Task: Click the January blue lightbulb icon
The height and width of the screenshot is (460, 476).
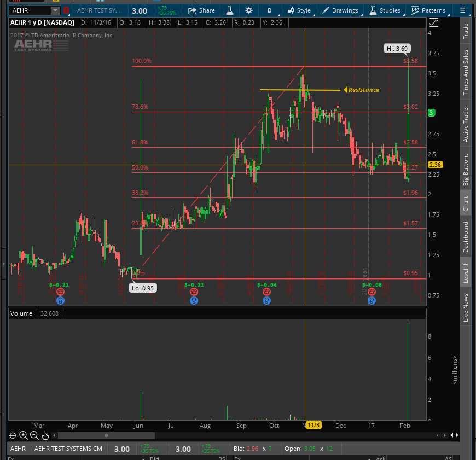Action: [x=371, y=301]
